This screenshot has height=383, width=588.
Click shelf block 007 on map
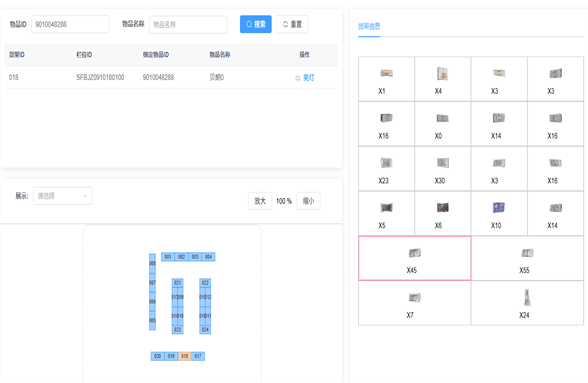152,282
